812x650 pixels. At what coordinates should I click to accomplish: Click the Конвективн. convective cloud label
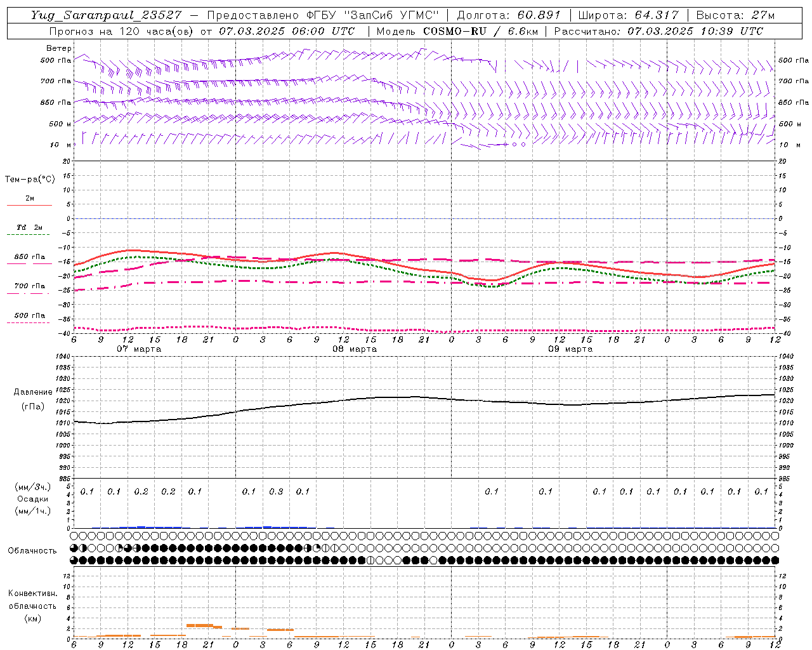[x=33, y=594]
